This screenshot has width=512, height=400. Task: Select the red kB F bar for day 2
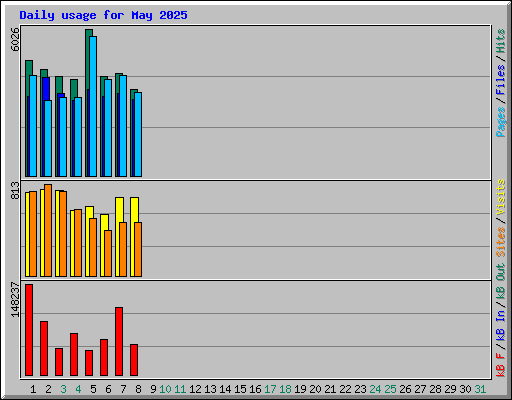[44, 349]
